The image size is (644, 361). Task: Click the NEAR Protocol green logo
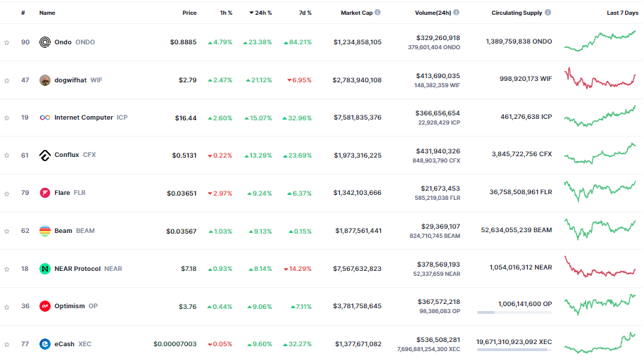[x=45, y=269]
